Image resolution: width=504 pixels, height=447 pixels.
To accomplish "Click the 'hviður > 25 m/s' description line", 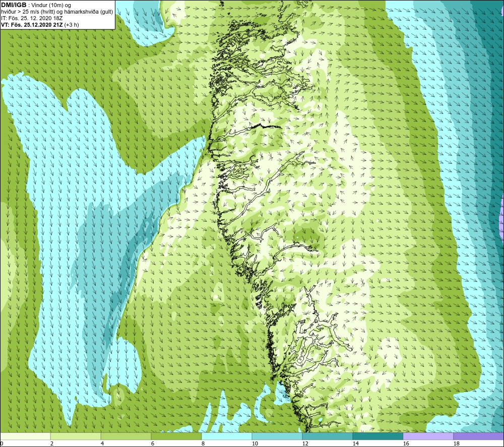I will [x=57, y=12].
